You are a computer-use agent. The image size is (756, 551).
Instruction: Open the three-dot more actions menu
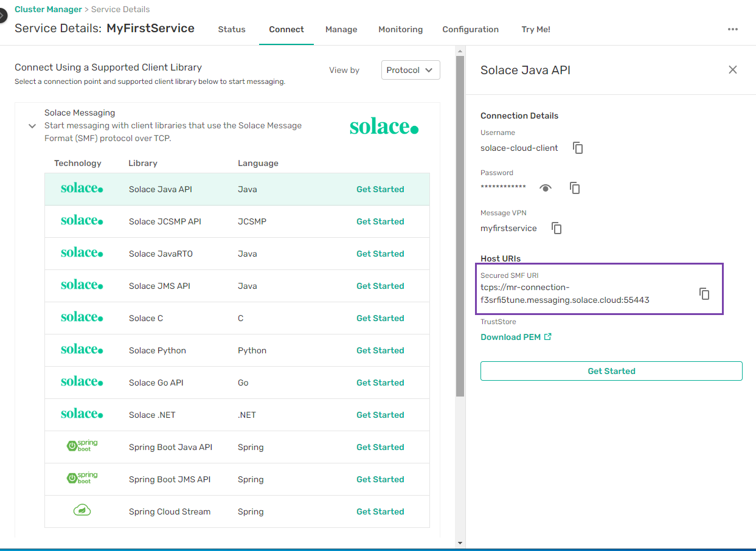(733, 29)
